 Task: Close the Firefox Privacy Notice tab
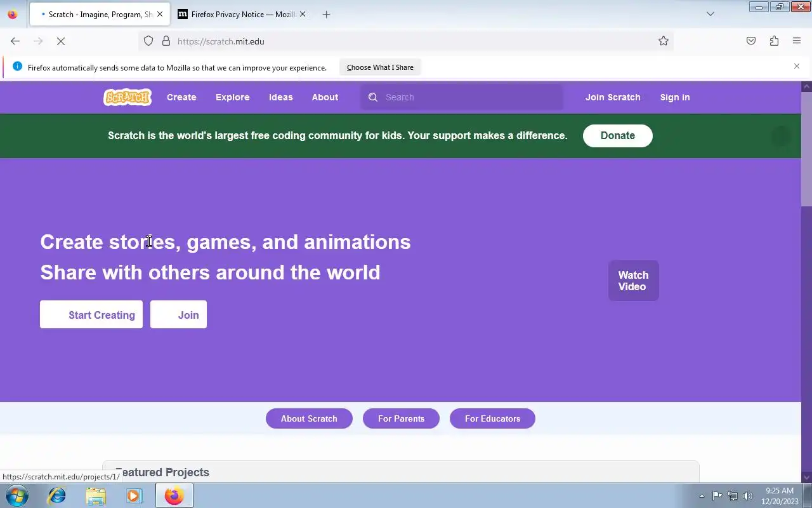point(302,14)
